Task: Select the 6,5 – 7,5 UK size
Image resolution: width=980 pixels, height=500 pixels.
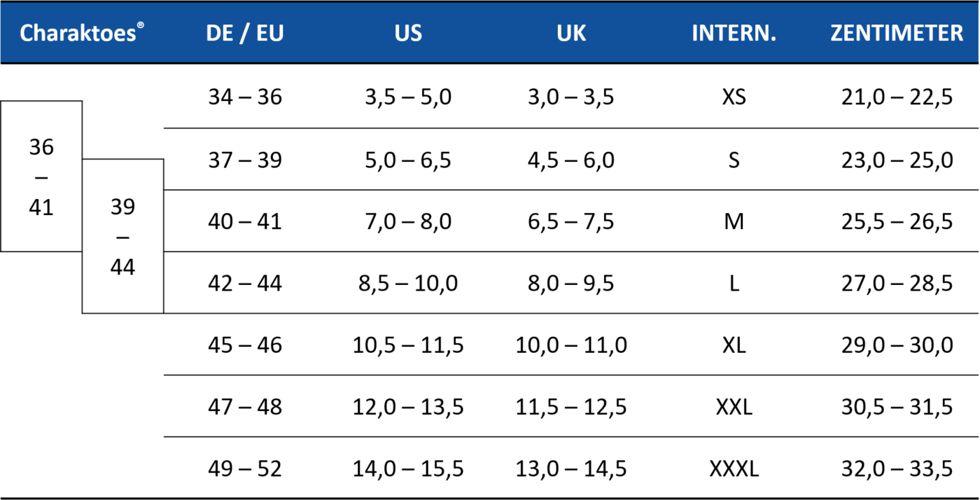Action: 571,222
